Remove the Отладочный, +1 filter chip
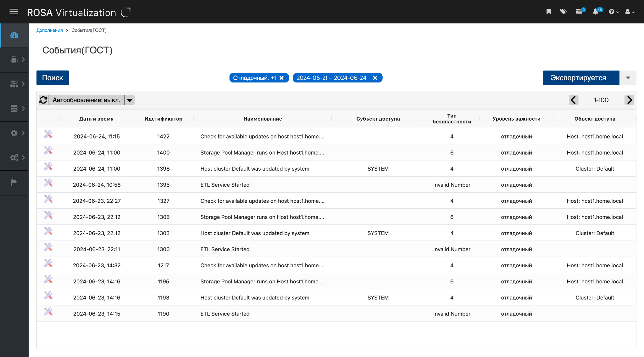 (x=282, y=78)
